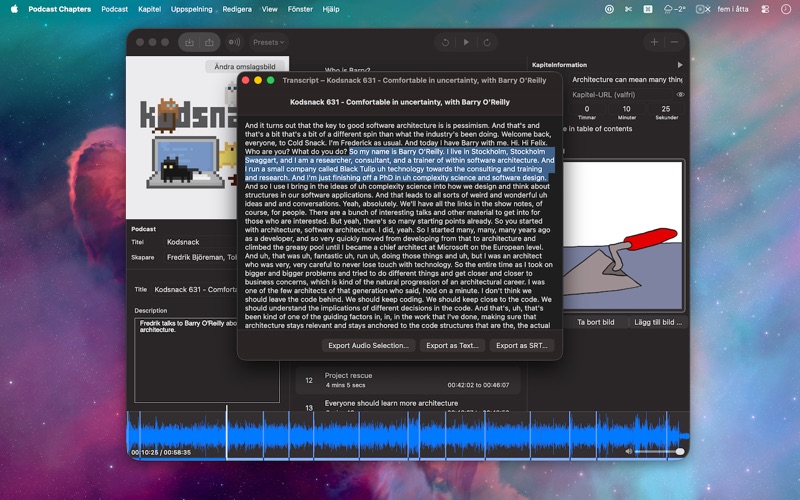Click the play button in toolbar
The image size is (800, 500).
(x=466, y=42)
